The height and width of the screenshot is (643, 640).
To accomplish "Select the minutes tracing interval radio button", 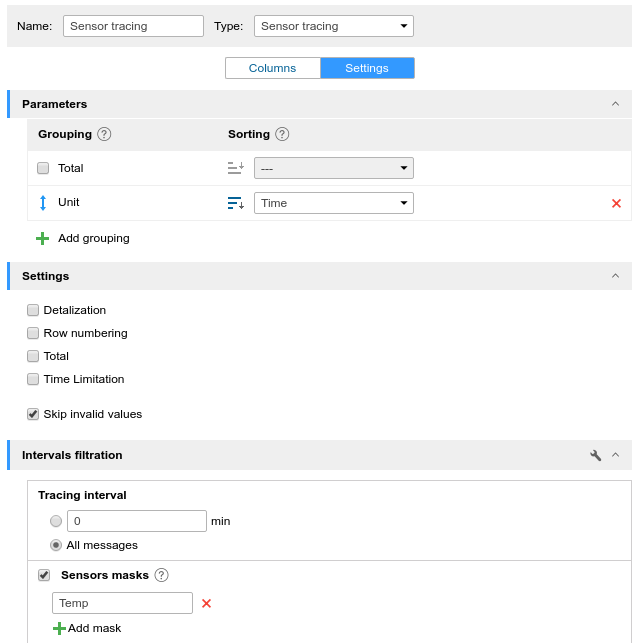I will click(56, 521).
